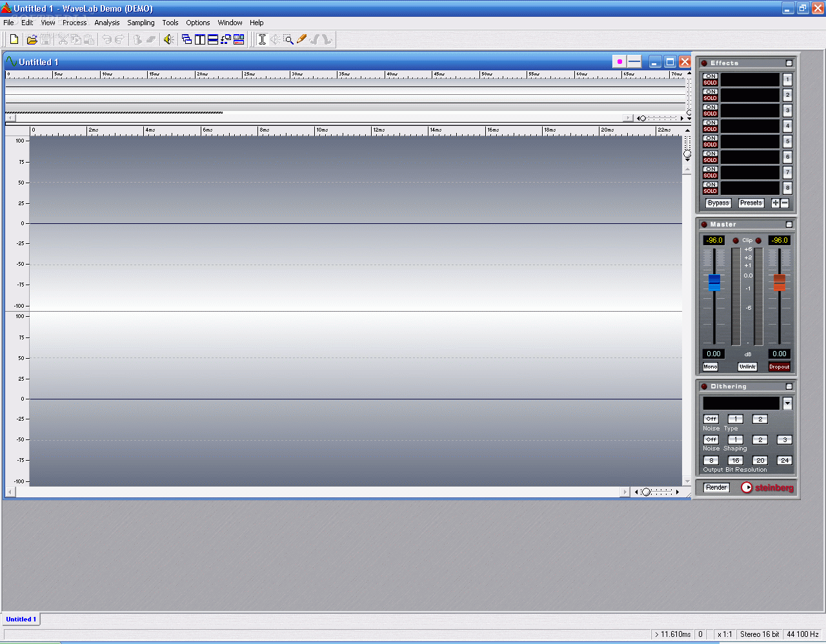The height and width of the screenshot is (644, 826).
Task: Open a file using the folder toolbar icon
Action: tap(32, 39)
